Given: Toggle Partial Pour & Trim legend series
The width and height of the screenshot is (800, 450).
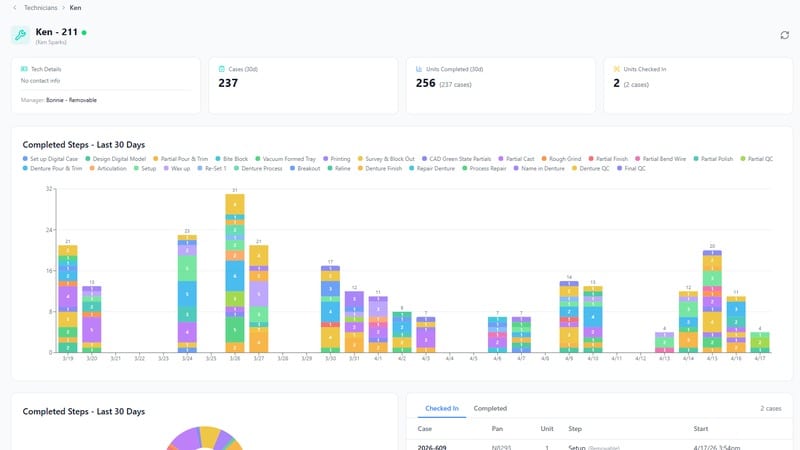Looking at the screenshot, I should click(181, 159).
